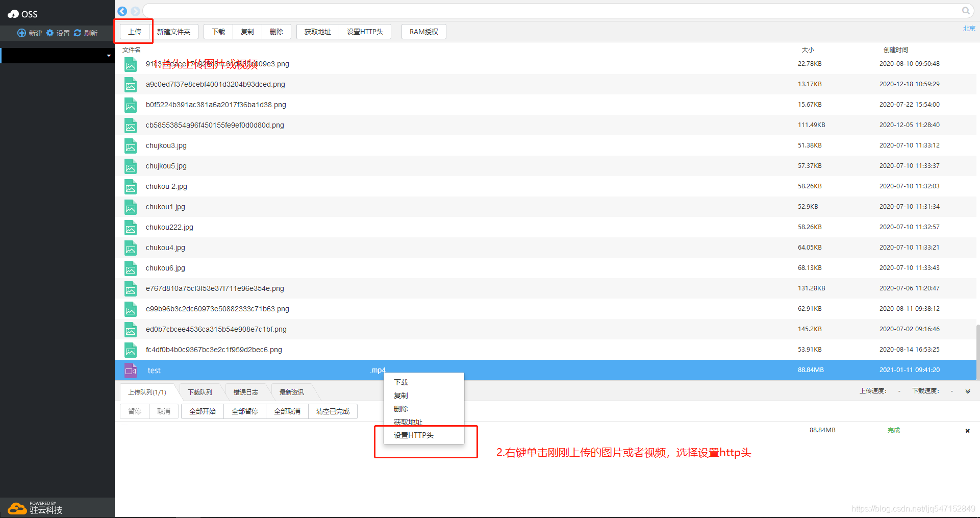Select image icon of chujkou5.jpg
This screenshot has width=980, height=518.
(x=131, y=166)
